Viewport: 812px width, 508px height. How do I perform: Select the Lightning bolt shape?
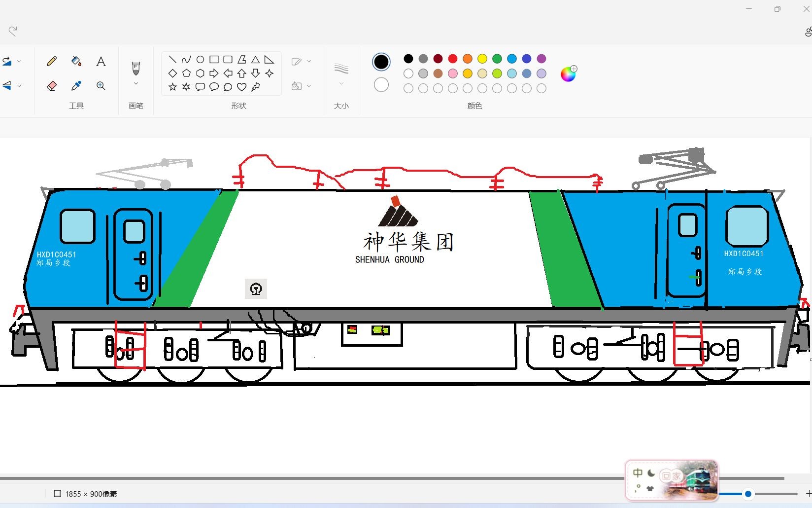pos(255,87)
